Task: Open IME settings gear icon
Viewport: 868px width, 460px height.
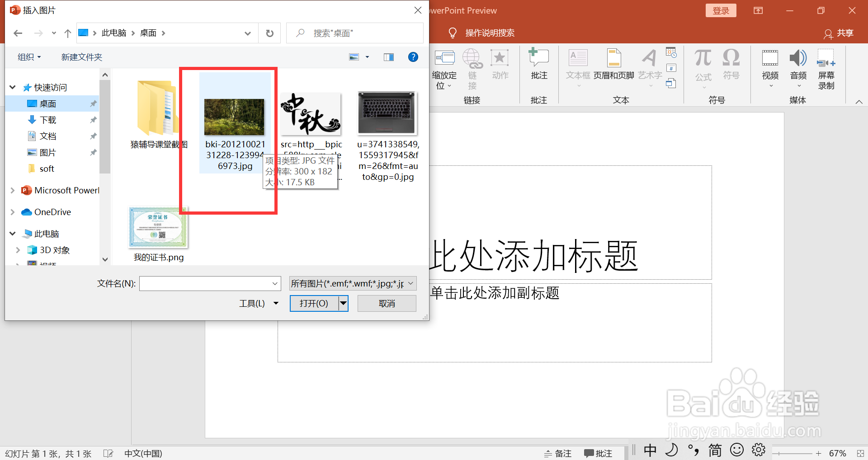Action: [759, 450]
